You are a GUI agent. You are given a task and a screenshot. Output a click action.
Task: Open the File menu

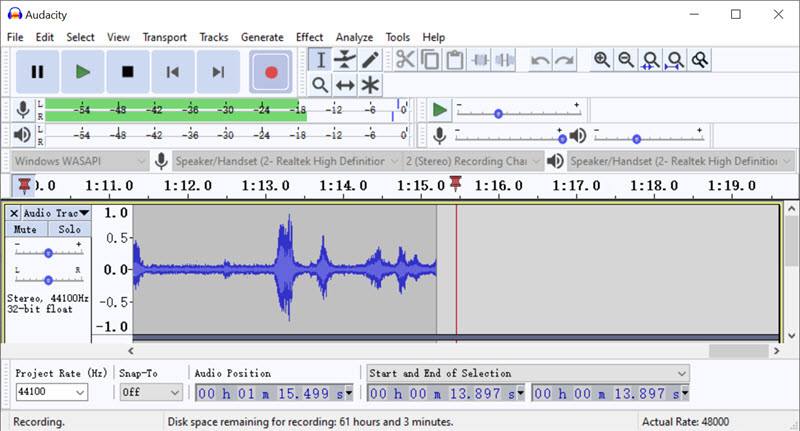pyautogui.click(x=15, y=37)
